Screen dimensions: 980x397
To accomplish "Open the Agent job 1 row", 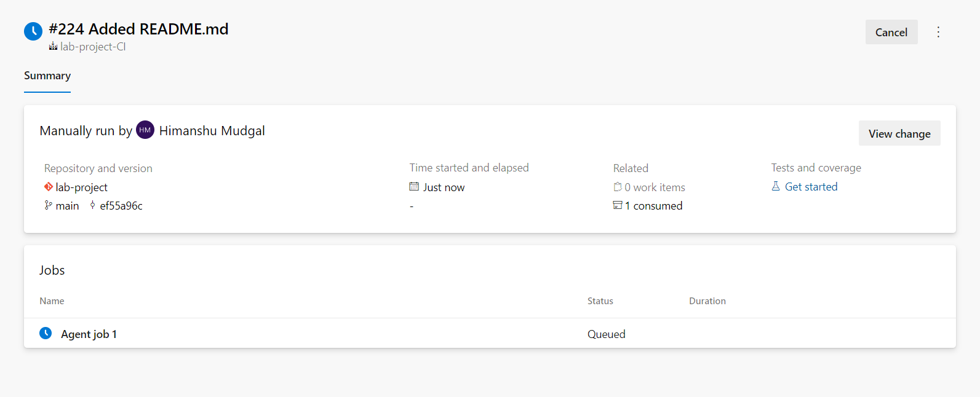I will pos(490,334).
